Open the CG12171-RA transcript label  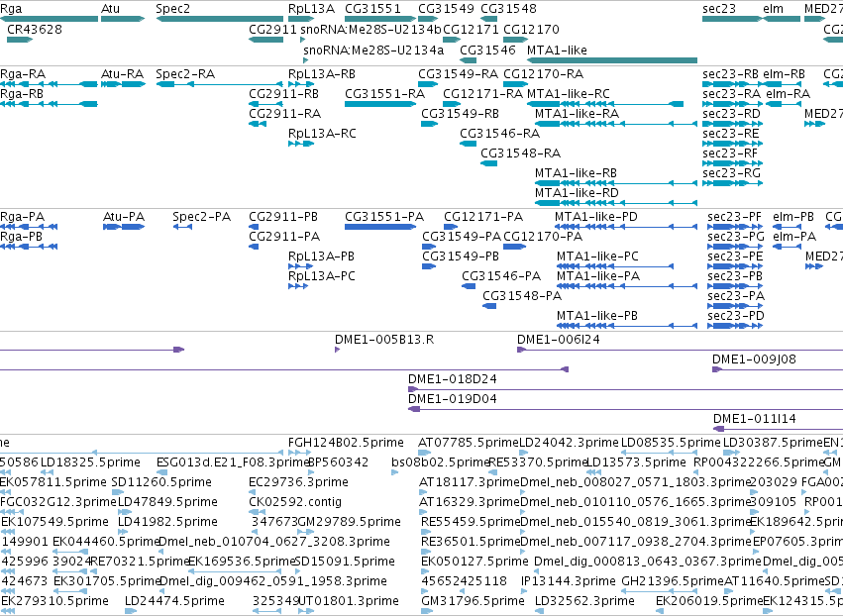482,94
